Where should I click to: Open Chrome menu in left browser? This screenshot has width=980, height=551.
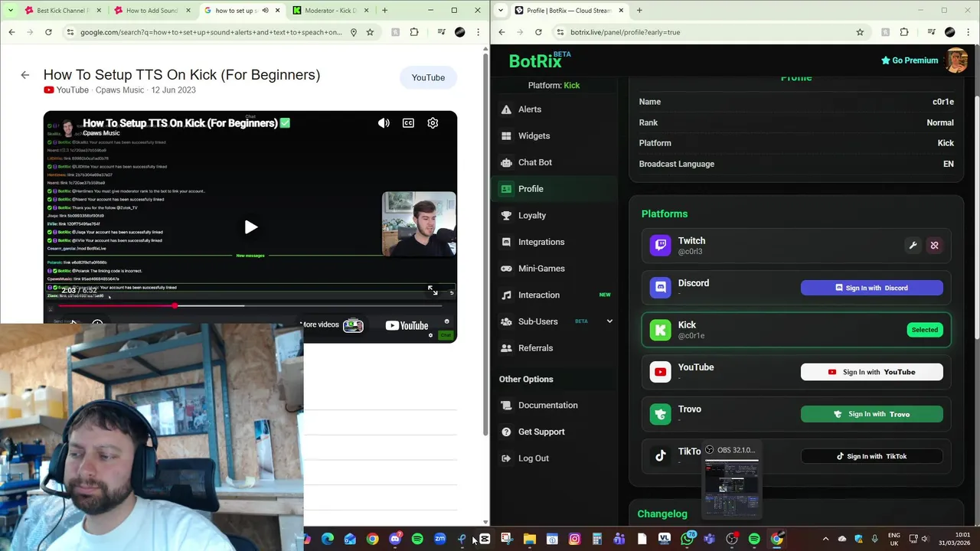479,32
